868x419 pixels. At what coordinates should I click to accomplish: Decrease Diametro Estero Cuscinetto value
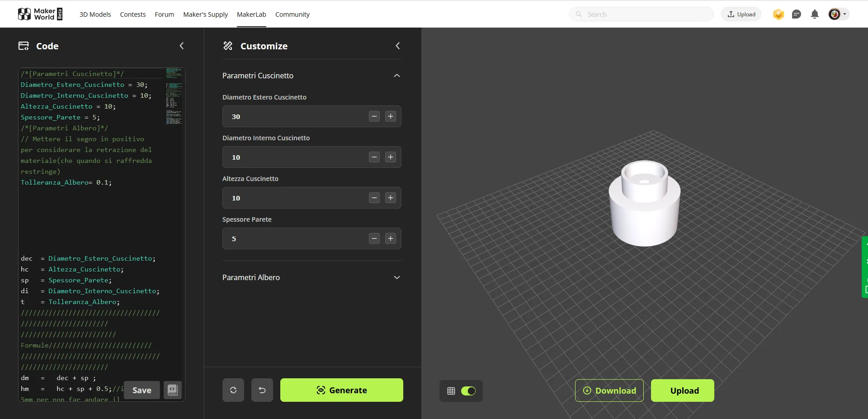[374, 116]
